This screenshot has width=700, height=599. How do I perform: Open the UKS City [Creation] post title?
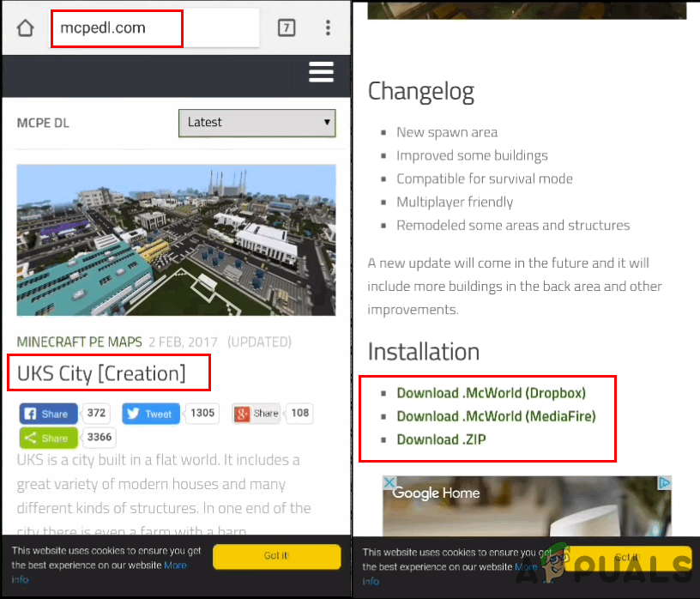point(101,373)
